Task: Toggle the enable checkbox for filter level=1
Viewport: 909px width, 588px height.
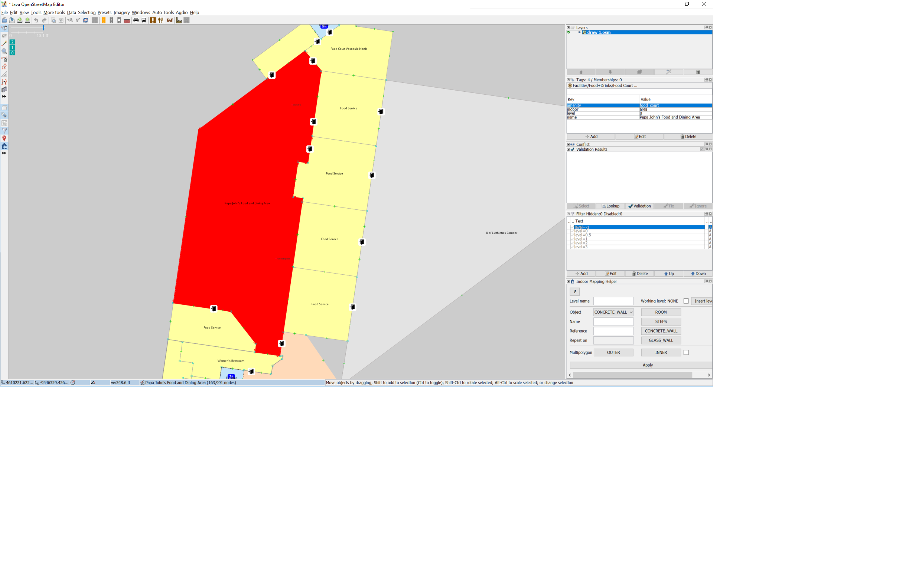Action: [572, 239]
